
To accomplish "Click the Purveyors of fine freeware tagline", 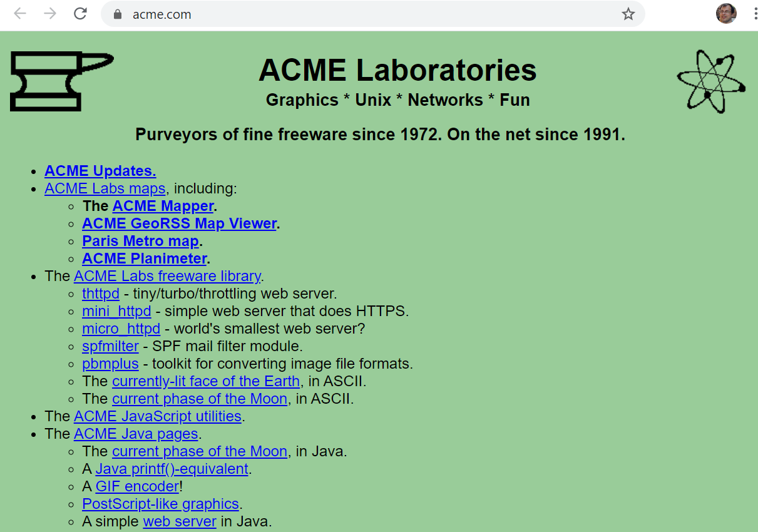I will tap(380, 135).
